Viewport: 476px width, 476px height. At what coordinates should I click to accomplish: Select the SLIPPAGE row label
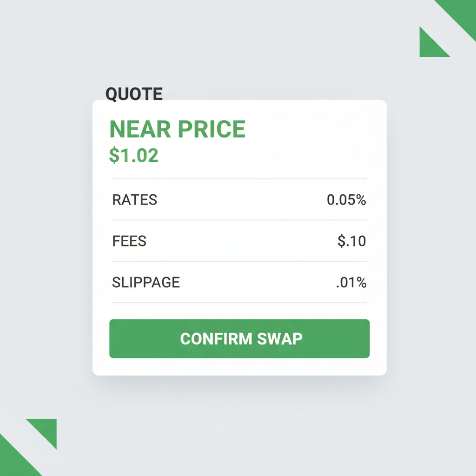[146, 282]
